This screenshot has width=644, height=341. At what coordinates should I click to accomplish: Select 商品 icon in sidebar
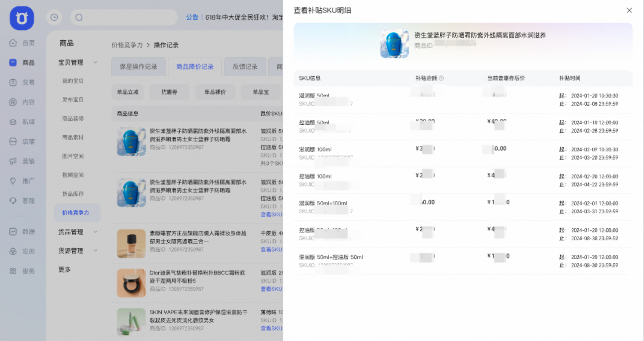(x=13, y=62)
